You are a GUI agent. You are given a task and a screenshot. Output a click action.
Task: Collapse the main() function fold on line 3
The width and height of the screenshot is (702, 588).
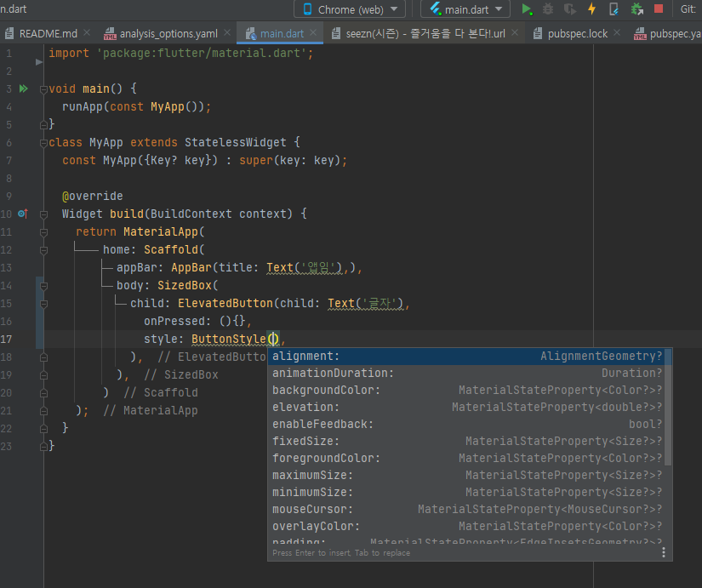tap(43, 89)
